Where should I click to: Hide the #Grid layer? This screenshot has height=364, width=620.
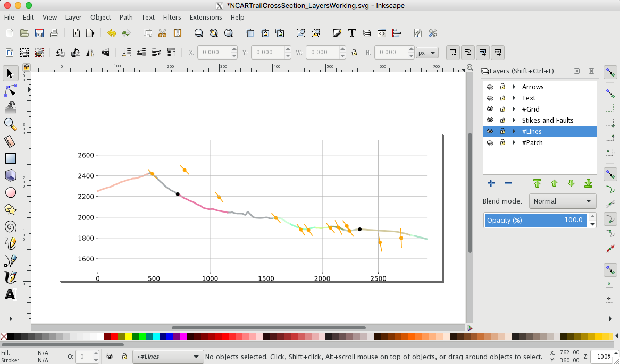click(489, 109)
